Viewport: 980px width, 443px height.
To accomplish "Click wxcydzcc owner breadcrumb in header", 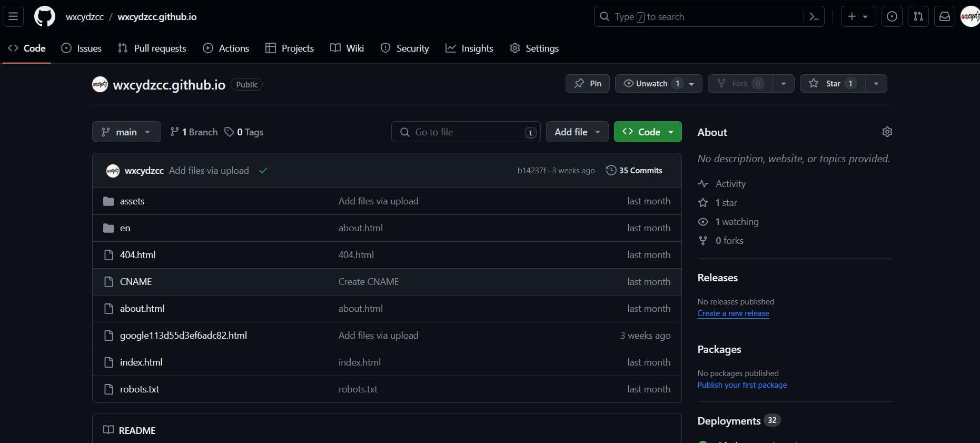I will tap(85, 17).
